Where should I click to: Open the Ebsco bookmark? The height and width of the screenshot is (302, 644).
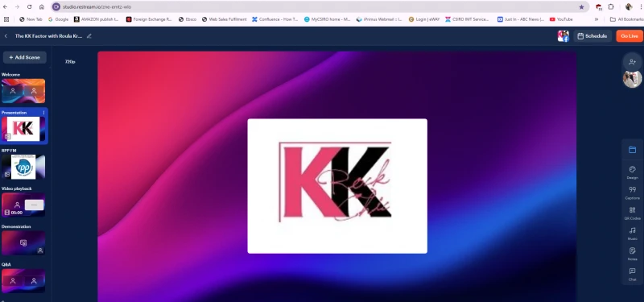[188, 19]
